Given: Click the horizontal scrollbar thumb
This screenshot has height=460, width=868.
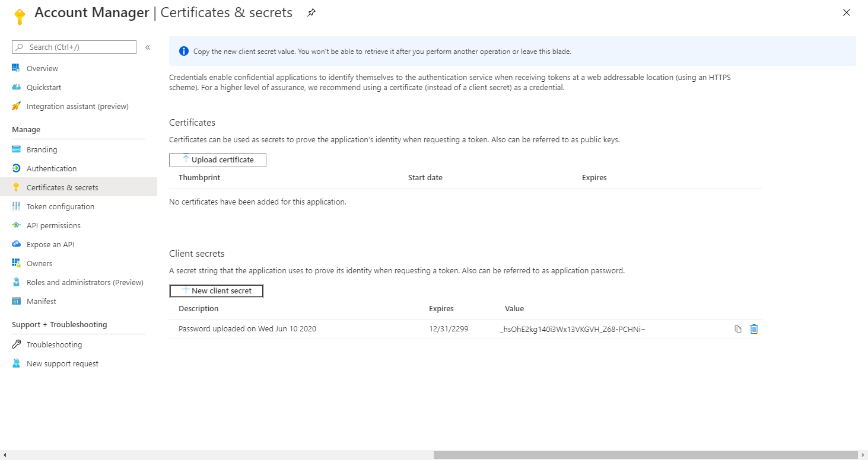Looking at the screenshot, I should pyautogui.click(x=646, y=455).
